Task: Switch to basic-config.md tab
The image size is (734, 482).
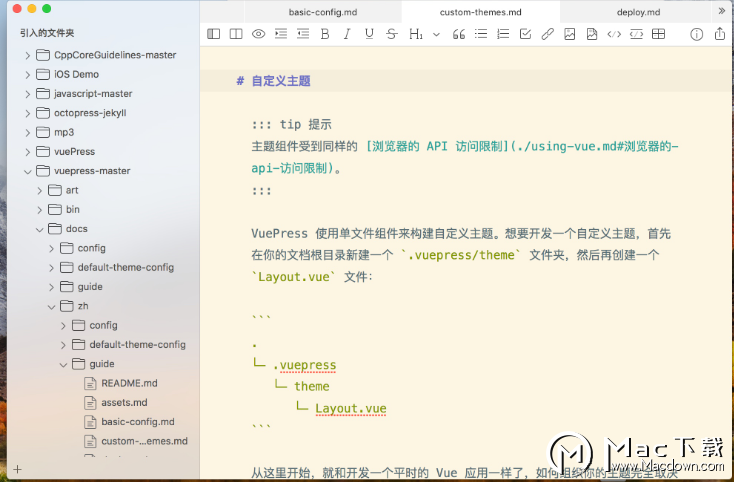Action: (x=323, y=12)
